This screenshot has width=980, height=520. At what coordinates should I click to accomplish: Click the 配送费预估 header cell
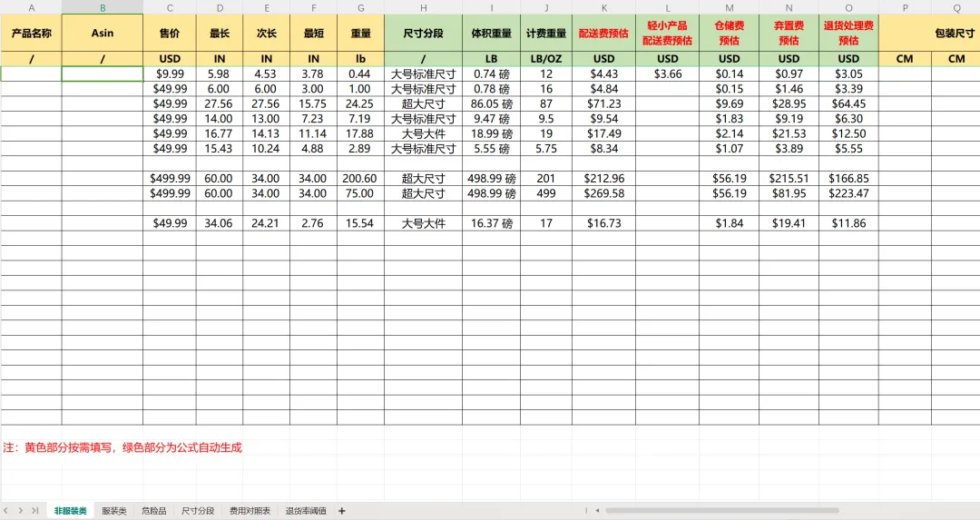(603, 34)
